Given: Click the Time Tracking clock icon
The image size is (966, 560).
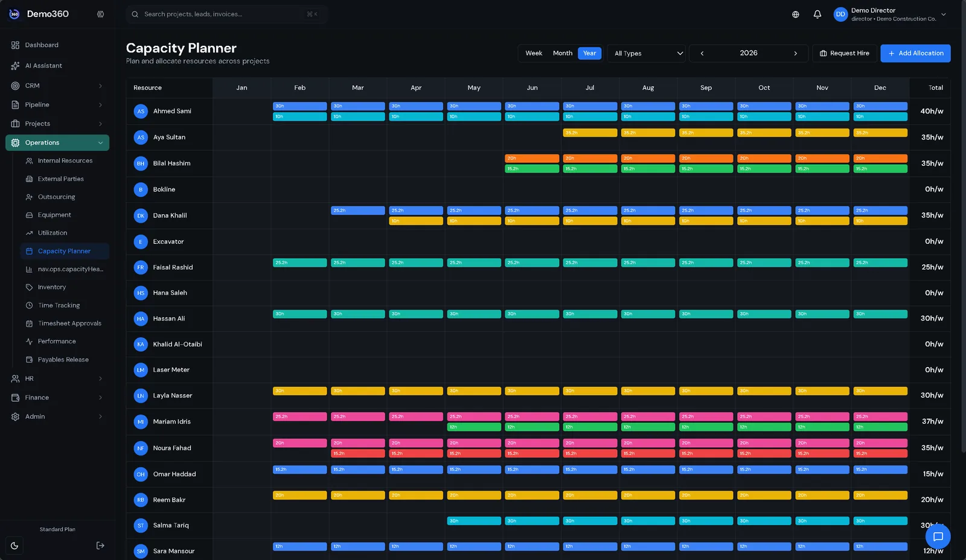Looking at the screenshot, I should tap(29, 305).
